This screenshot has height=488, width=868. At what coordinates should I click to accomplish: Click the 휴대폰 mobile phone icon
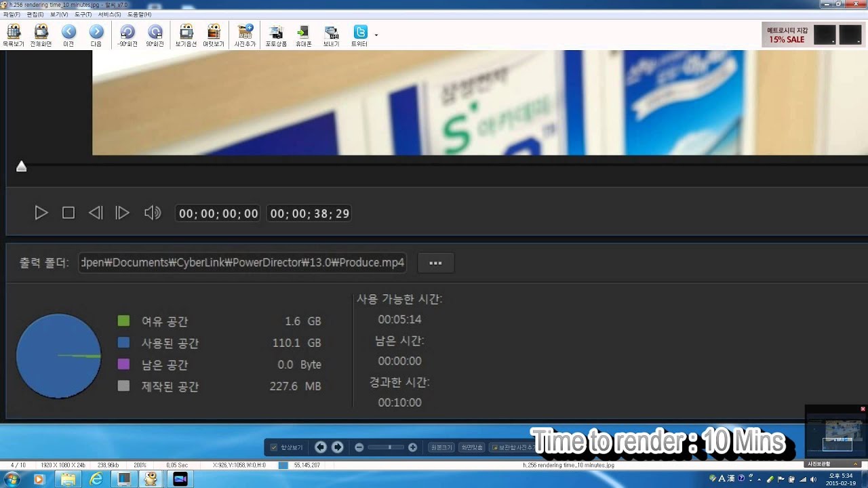[303, 35]
